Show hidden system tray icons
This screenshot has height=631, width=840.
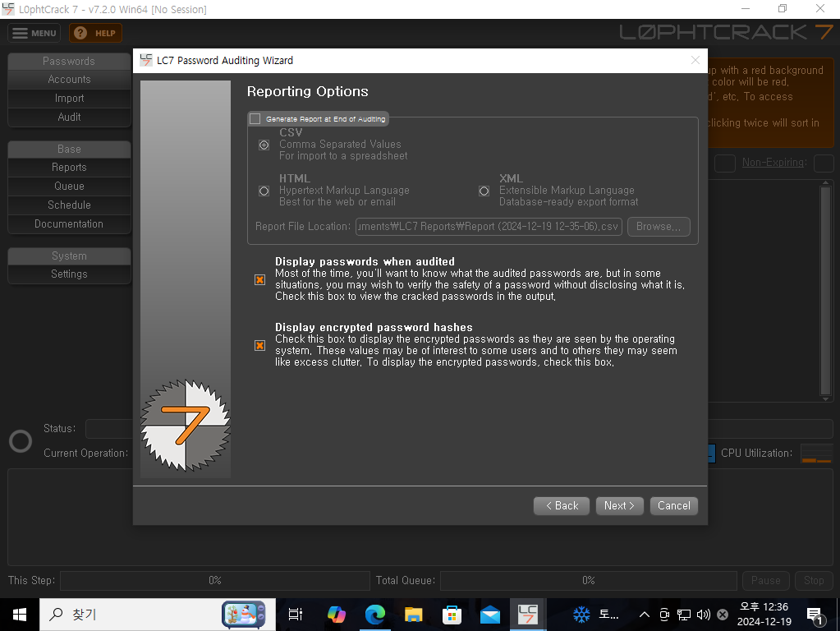645,615
